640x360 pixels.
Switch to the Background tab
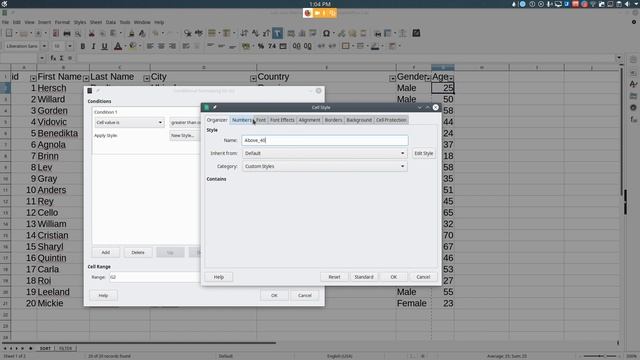pos(359,120)
